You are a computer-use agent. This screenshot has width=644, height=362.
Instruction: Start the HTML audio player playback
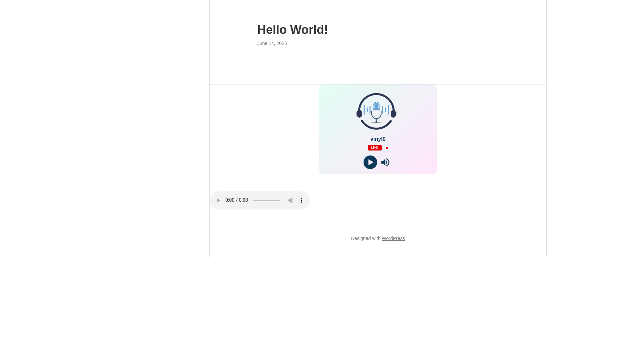[218, 200]
